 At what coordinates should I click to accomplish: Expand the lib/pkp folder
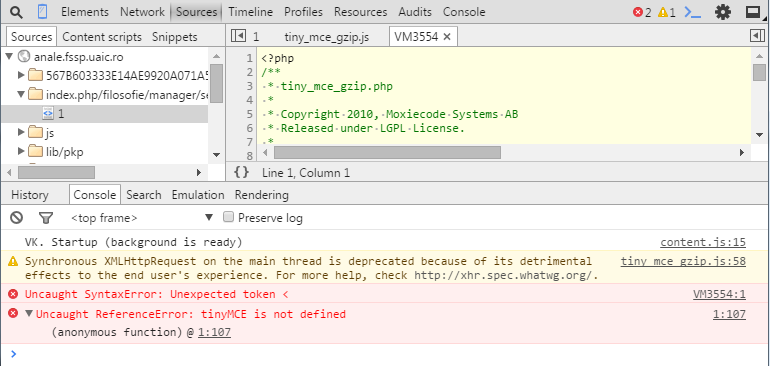click(21, 151)
